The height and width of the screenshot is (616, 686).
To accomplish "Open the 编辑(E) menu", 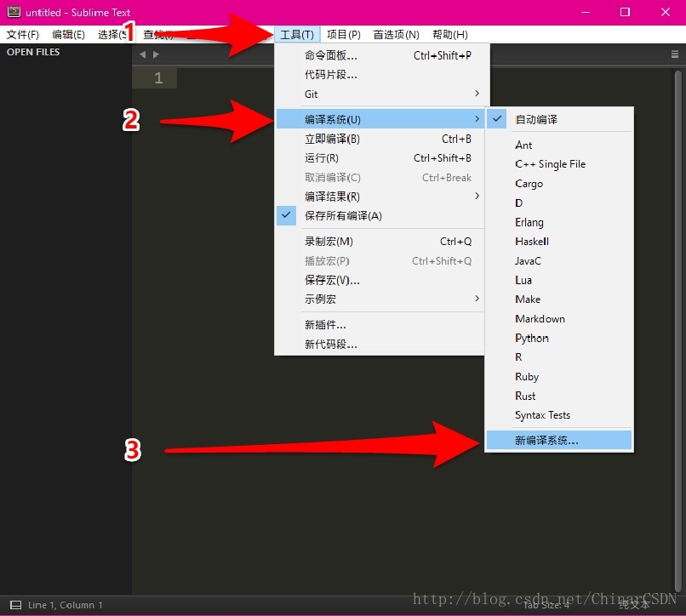I will tap(68, 35).
